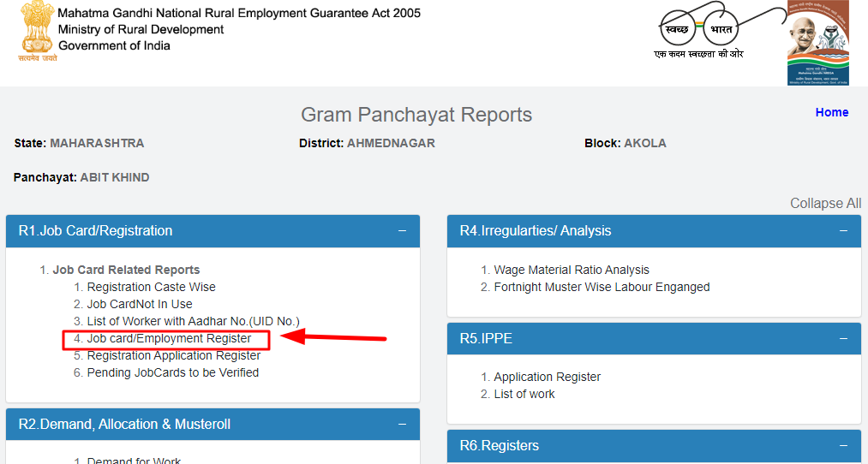This screenshot has height=464, width=868.
Task: Open IPPE List of work link
Action: pos(524,395)
